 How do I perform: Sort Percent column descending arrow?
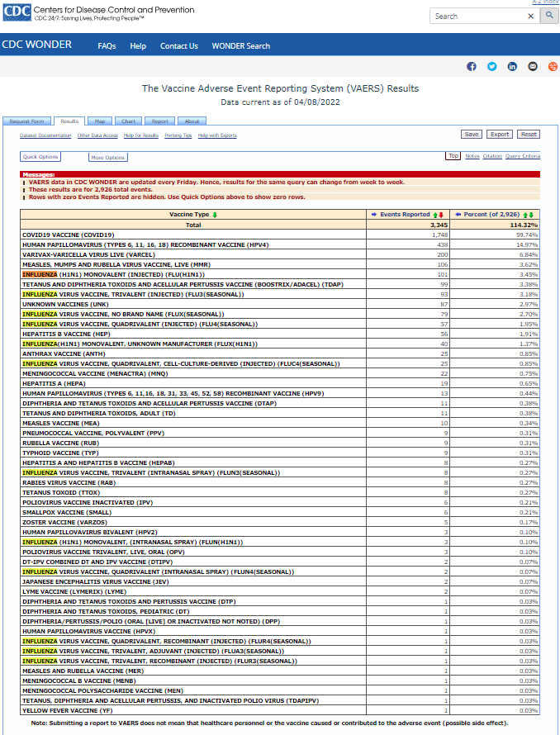531,215
